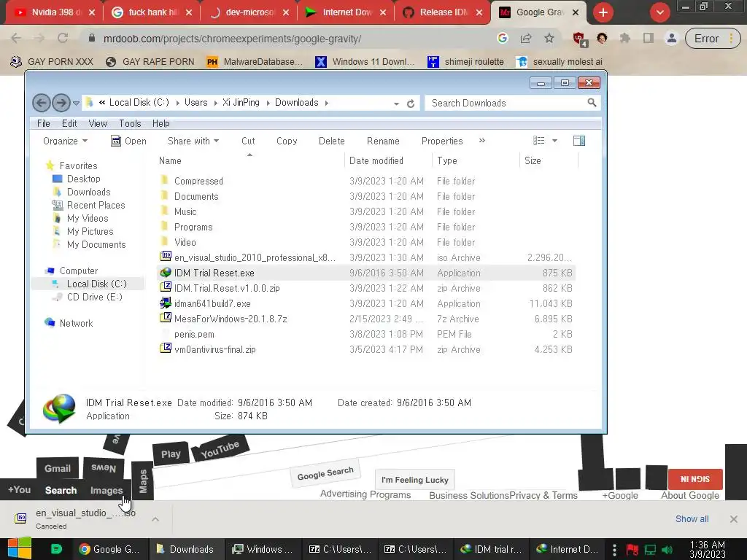Open the Share with dropdown
This screenshot has width=747, height=560.
point(193,141)
